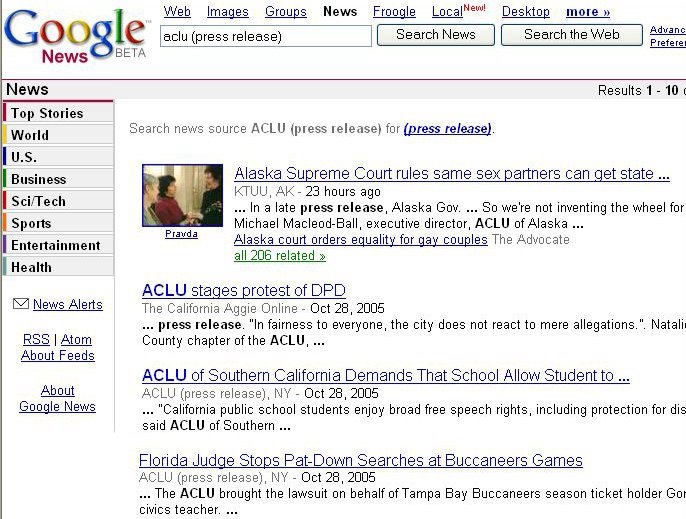The image size is (686, 519).
Task: Open the Desktop search tab
Action: (x=525, y=11)
